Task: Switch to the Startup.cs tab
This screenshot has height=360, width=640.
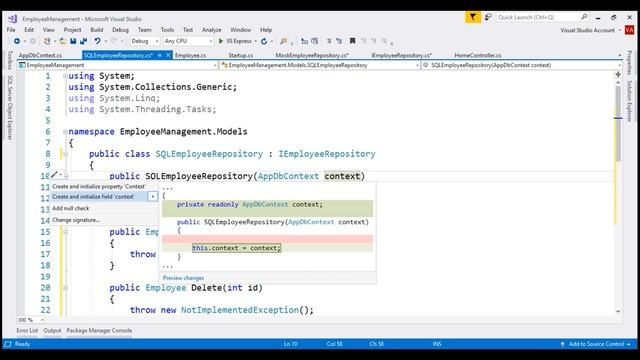Action: [x=241, y=55]
